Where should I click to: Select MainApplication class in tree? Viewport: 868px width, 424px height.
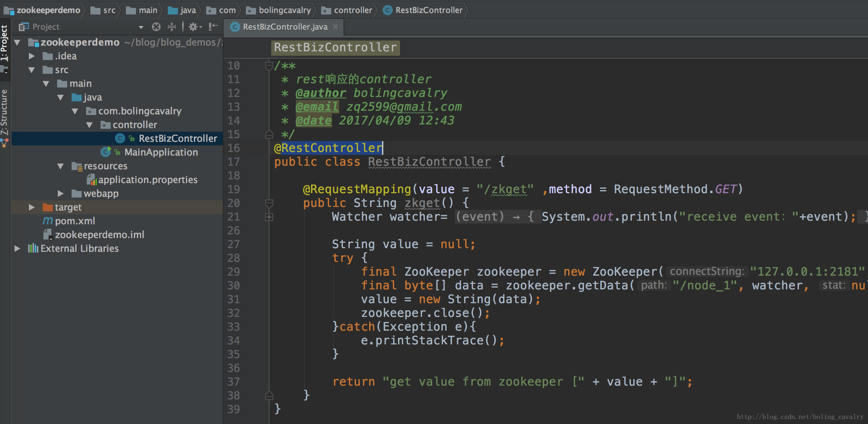coord(161,152)
